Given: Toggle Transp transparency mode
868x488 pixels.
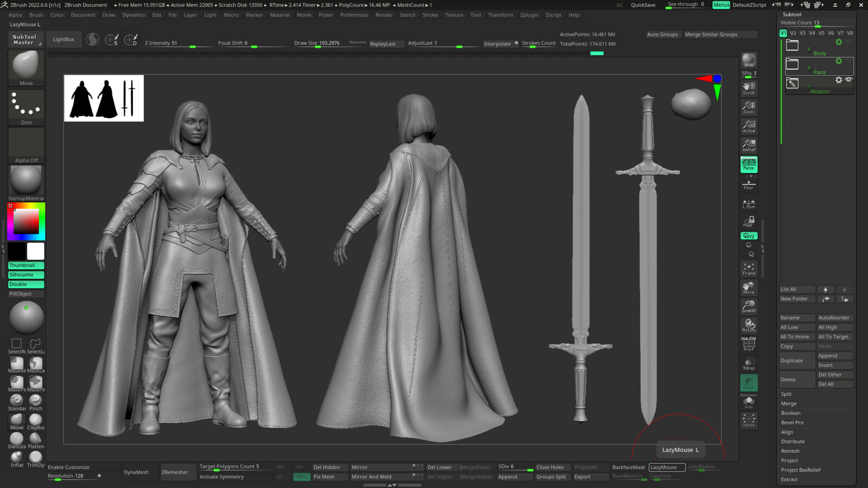Looking at the screenshot, I should click(x=749, y=363).
